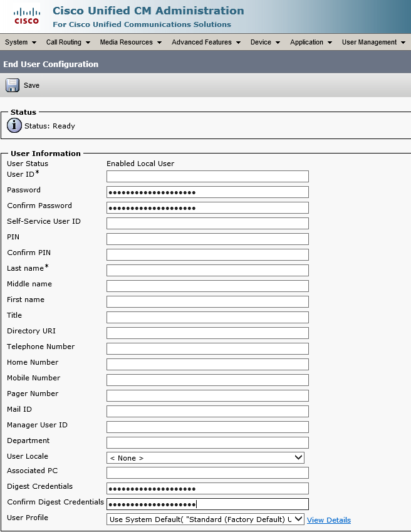This screenshot has height=532, width=411.
Task: Focus the Manager User ID field
Action: 207,427
